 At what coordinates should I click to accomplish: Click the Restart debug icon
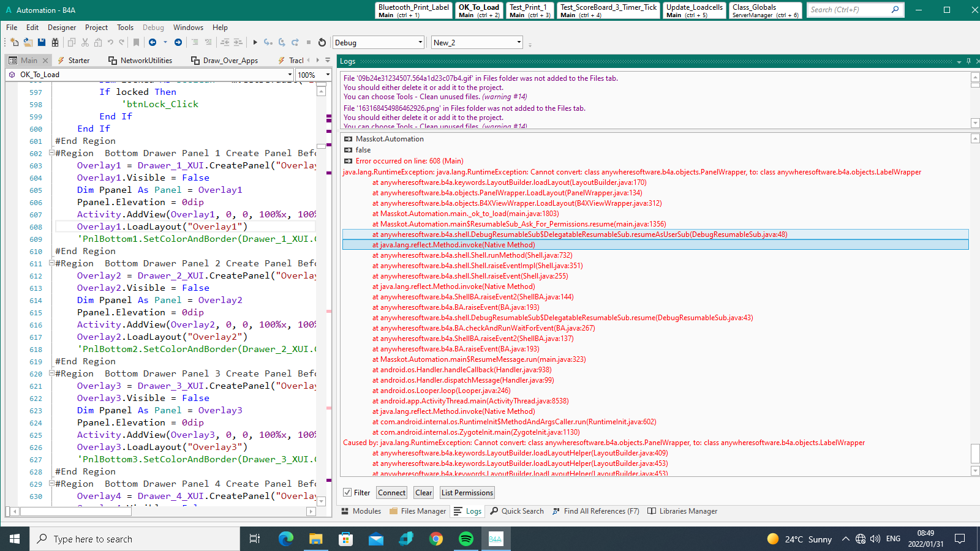(322, 42)
